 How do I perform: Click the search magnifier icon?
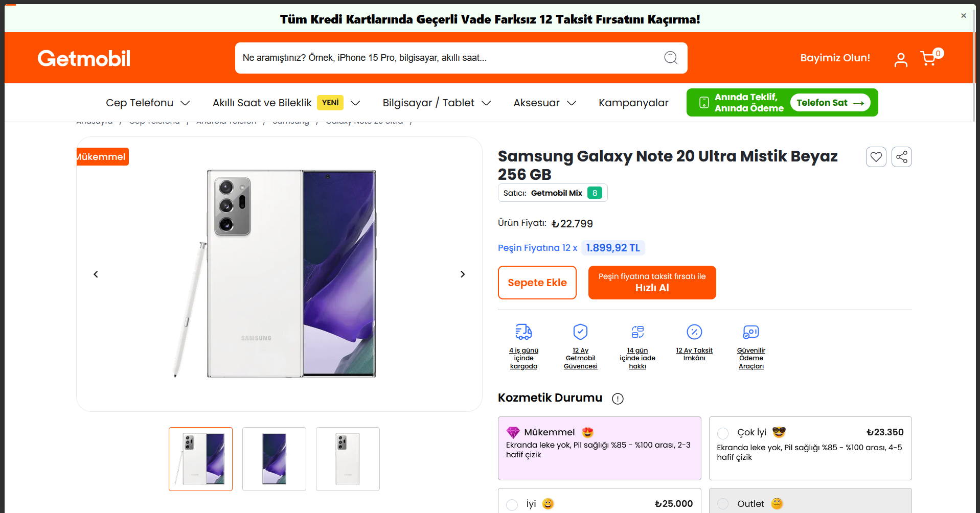coord(671,58)
